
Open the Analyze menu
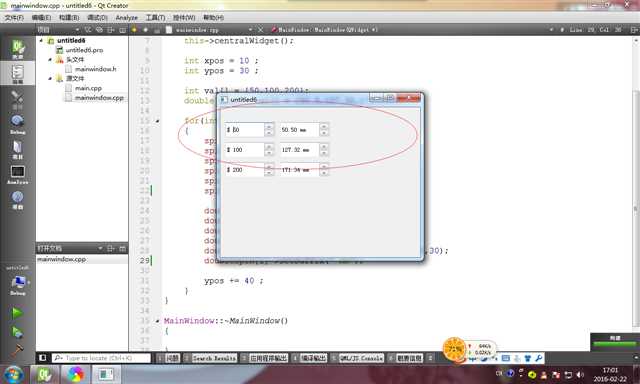click(127, 18)
